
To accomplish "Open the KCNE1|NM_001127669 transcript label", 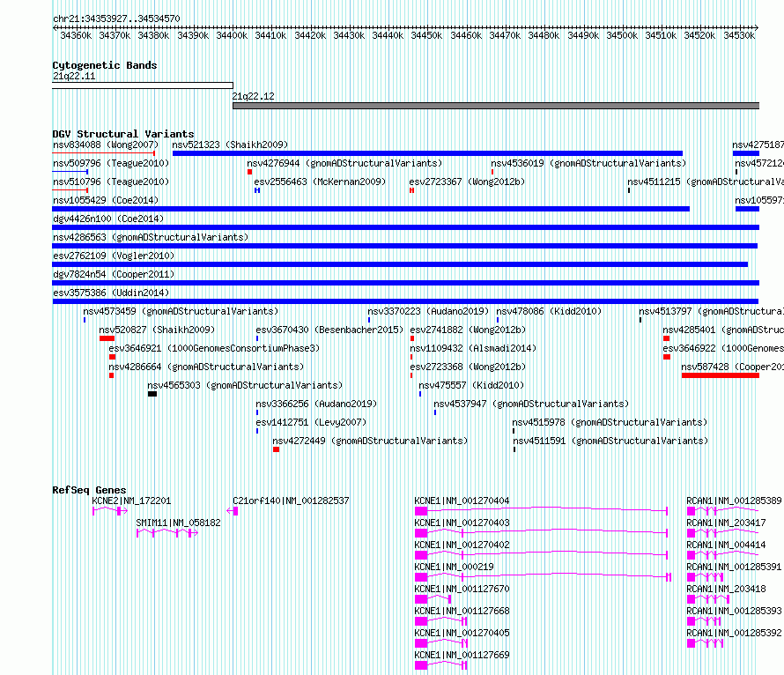I will pyautogui.click(x=462, y=655).
